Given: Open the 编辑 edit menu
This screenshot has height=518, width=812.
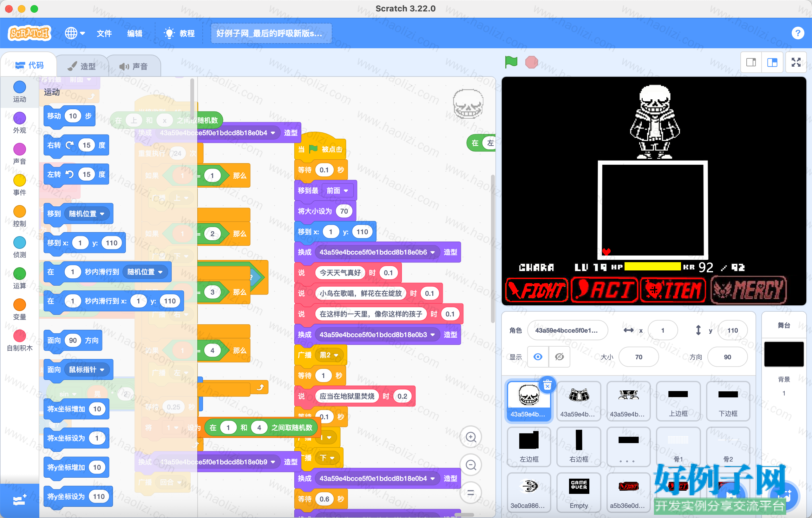Looking at the screenshot, I should coord(134,33).
